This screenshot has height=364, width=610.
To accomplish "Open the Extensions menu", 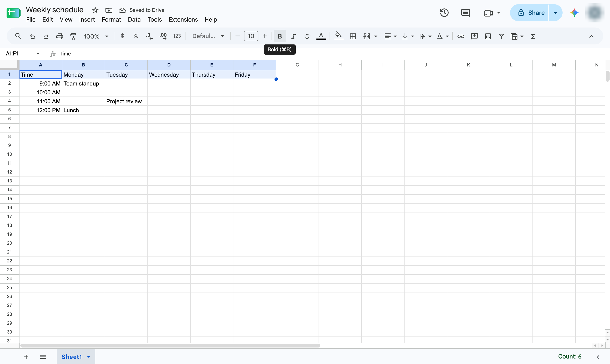I will tap(183, 20).
